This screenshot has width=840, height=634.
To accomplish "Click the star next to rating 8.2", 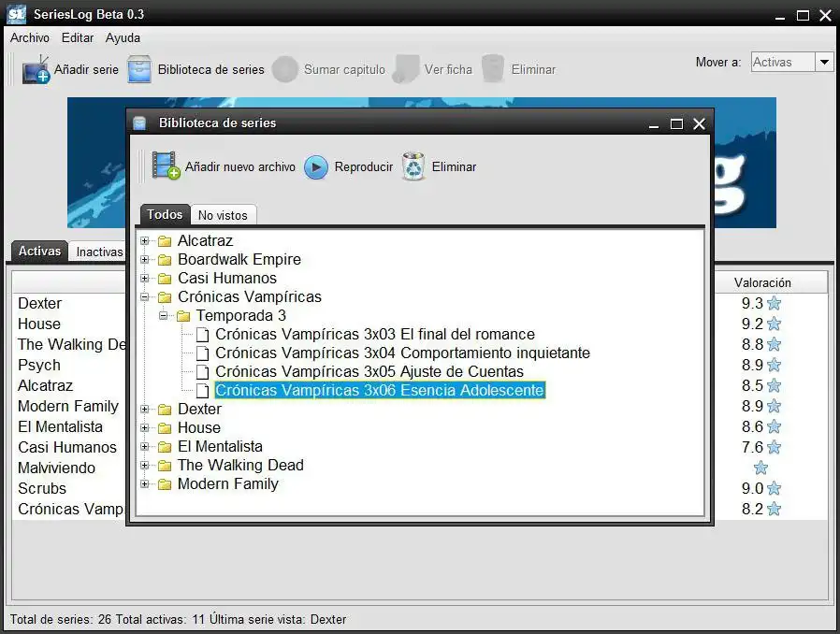I will 774,509.
